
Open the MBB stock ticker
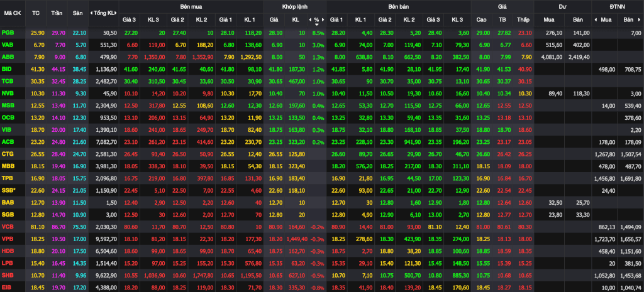(x=8, y=166)
